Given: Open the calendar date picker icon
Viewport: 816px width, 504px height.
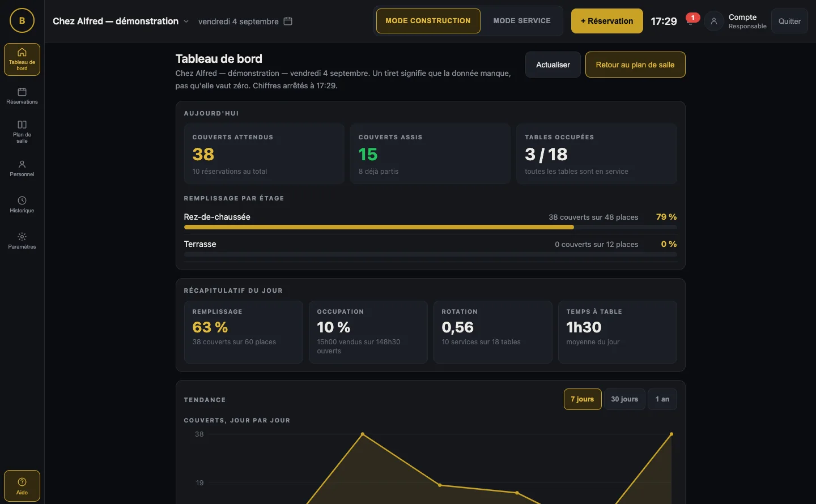Looking at the screenshot, I should pos(288,21).
